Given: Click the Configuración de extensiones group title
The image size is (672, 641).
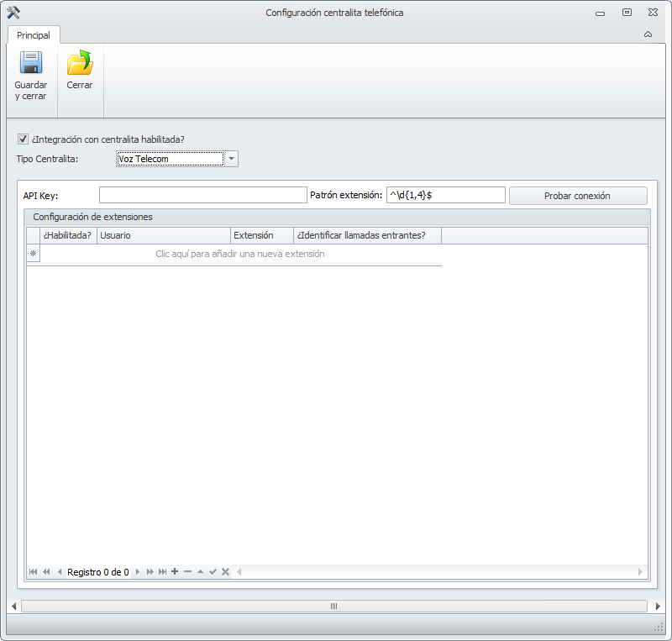Looking at the screenshot, I should point(92,217).
